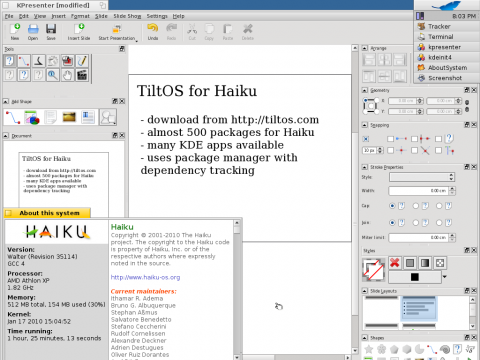The image size is (480, 360).
Task: Save the presentation via the Save icon
Action: (51, 32)
